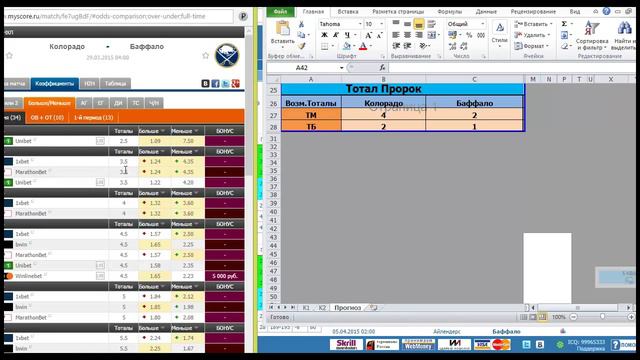Click the Cut scissors icon

pos(301,24)
